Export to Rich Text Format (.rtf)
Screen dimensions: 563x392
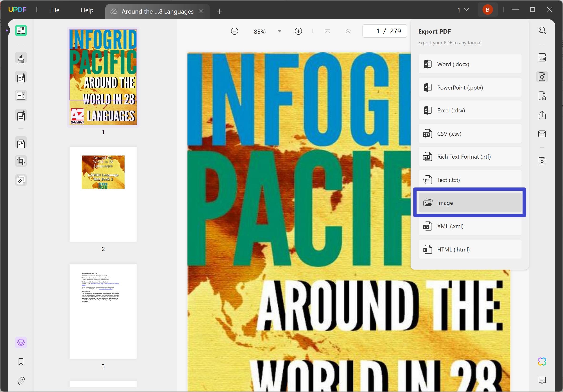click(x=470, y=157)
